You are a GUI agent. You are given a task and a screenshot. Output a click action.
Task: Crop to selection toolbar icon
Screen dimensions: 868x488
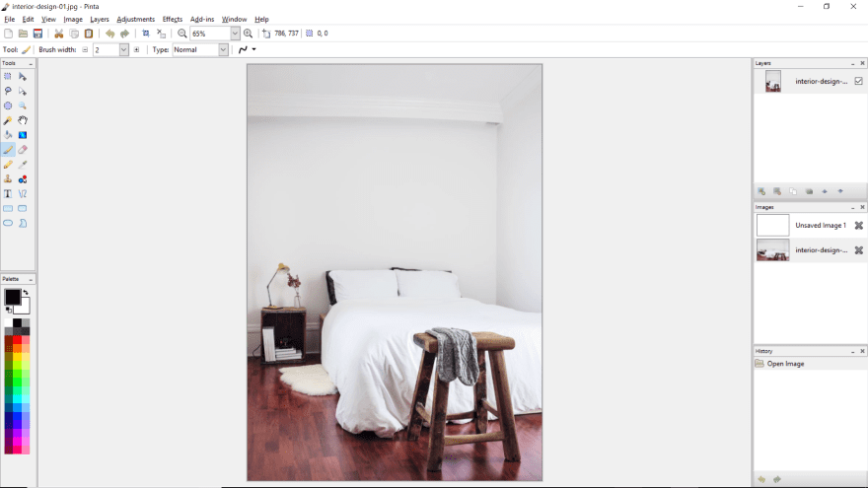tap(146, 34)
